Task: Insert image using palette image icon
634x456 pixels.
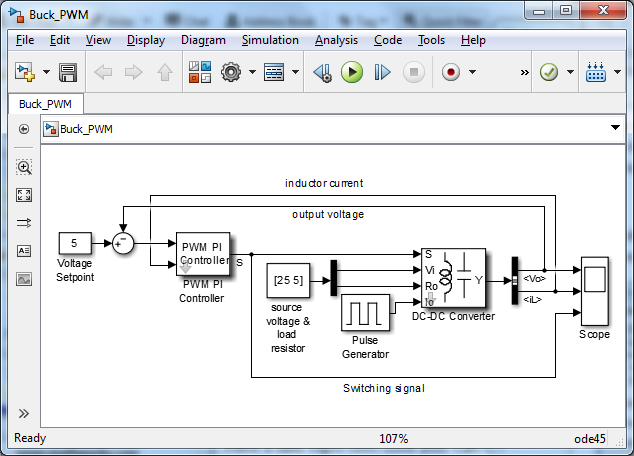Action: 24,279
